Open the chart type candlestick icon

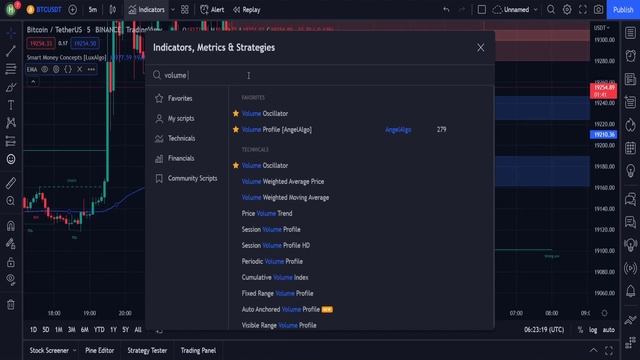coord(113,10)
